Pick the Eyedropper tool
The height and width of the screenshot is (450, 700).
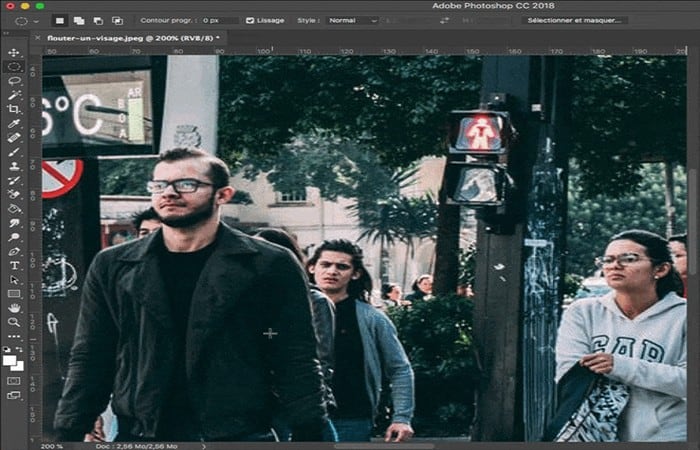[14, 124]
